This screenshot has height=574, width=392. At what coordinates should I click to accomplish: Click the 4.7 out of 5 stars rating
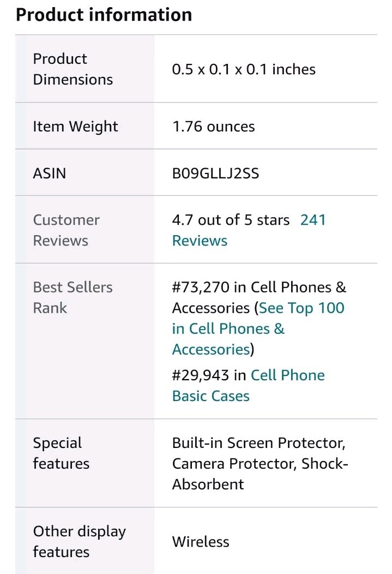pos(231,220)
